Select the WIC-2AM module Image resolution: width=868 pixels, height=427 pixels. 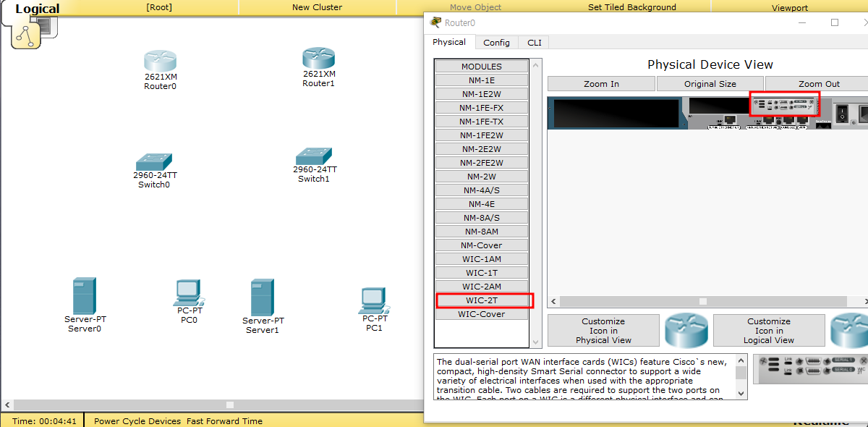click(x=482, y=287)
